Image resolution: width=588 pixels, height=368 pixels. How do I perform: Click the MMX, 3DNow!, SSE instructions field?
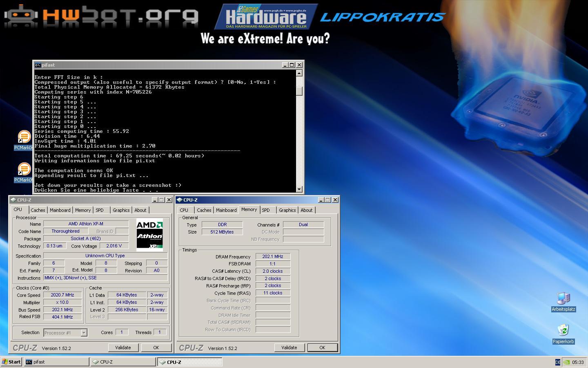pyautogui.click(x=105, y=278)
